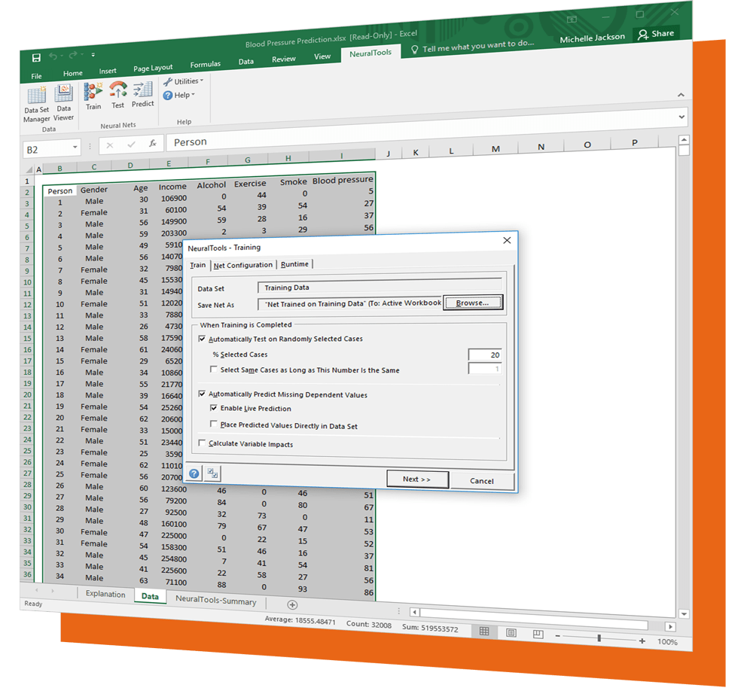Open the Help dropdown in ribbon

pos(179,95)
